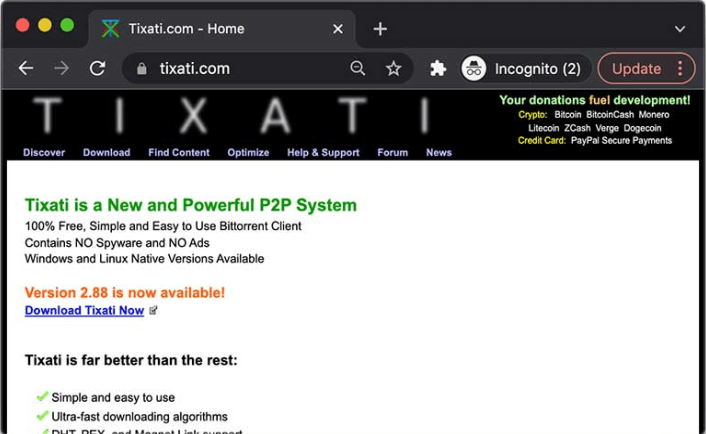Open the Discover menu item
Image resolution: width=706 pixels, height=434 pixels.
pos(44,153)
